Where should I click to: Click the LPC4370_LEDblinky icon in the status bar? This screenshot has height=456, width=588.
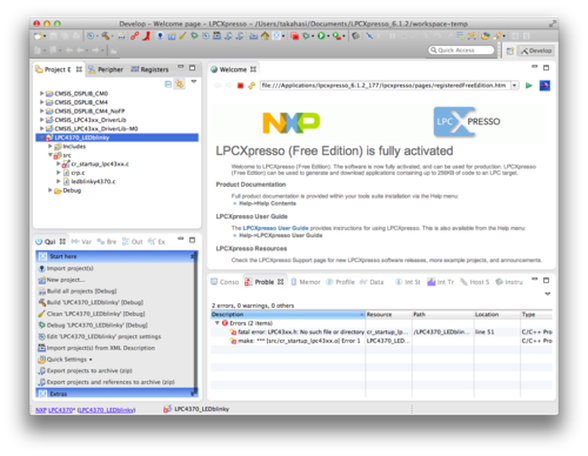click(168, 409)
